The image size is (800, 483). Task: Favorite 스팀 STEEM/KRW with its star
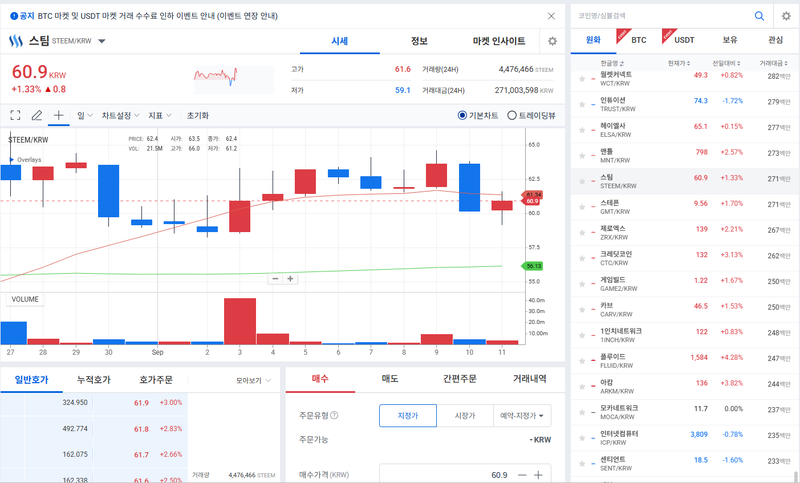click(x=582, y=181)
